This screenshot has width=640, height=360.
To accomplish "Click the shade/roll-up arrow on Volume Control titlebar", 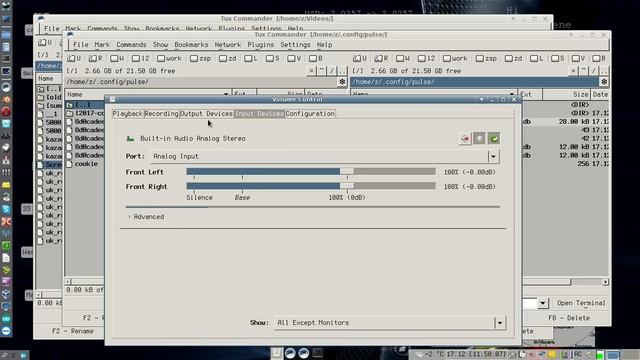I will [x=482, y=99].
